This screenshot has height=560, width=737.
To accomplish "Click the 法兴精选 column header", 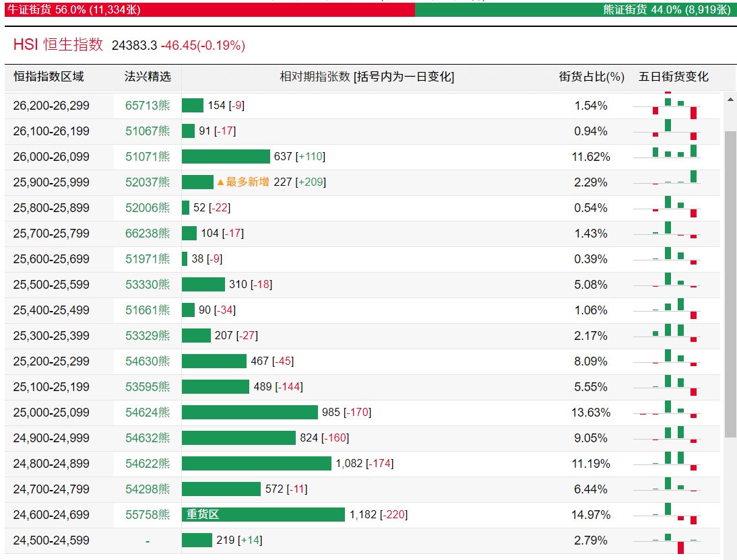I will (148, 77).
